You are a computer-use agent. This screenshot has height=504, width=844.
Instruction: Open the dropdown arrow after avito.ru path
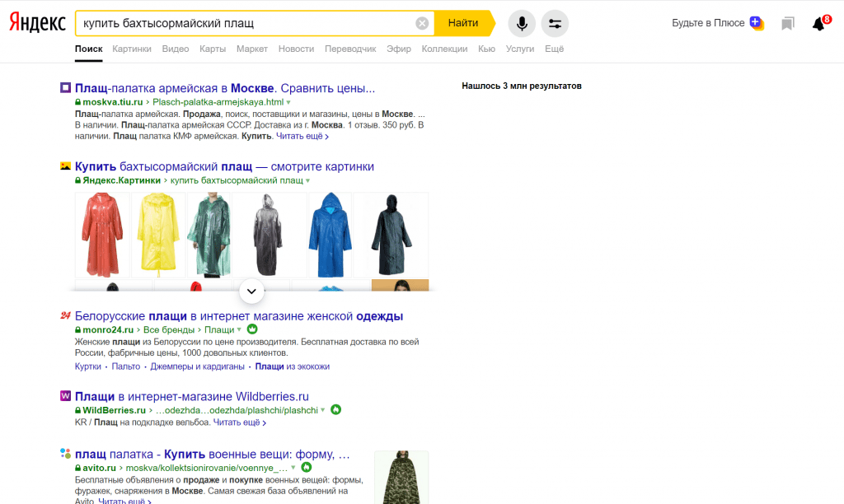click(x=293, y=468)
